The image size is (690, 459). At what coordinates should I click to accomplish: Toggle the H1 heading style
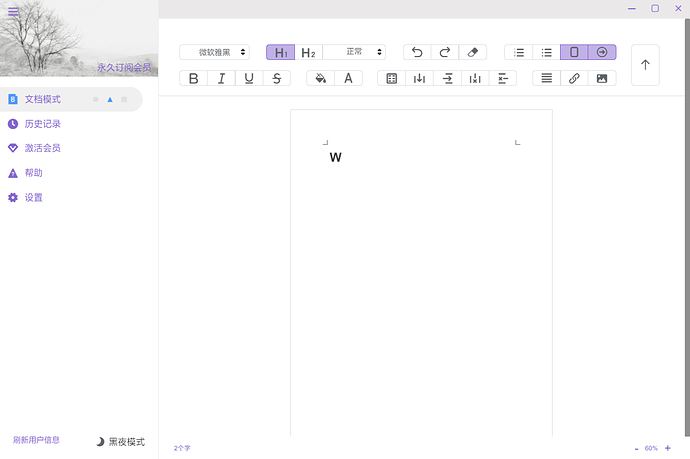pyautogui.click(x=281, y=52)
